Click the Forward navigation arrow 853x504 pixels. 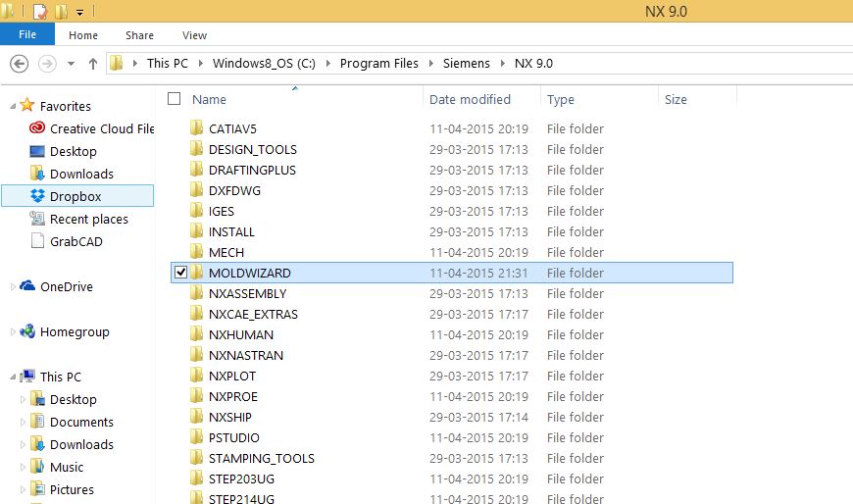pyautogui.click(x=47, y=64)
